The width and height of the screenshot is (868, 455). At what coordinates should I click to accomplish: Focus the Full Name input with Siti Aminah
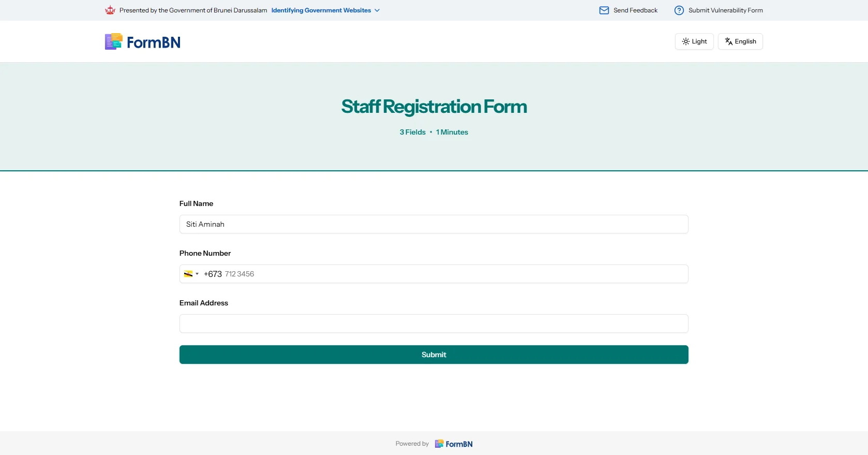point(433,224)
